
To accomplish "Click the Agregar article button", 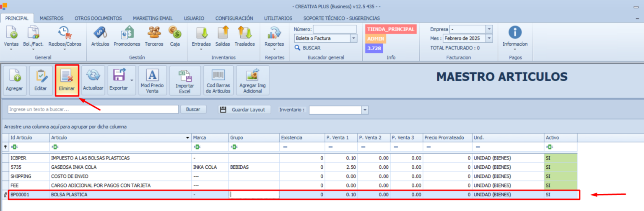I will tap(15, 81).
